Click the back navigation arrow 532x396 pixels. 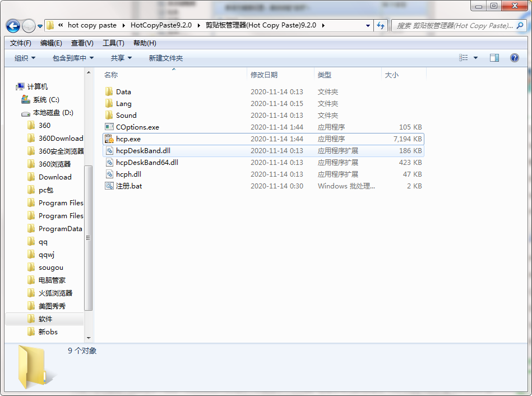click(12, 25)
